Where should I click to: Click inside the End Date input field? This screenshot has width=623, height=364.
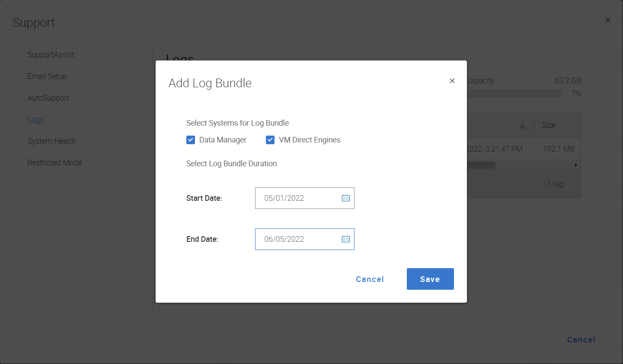pos(294,239)
